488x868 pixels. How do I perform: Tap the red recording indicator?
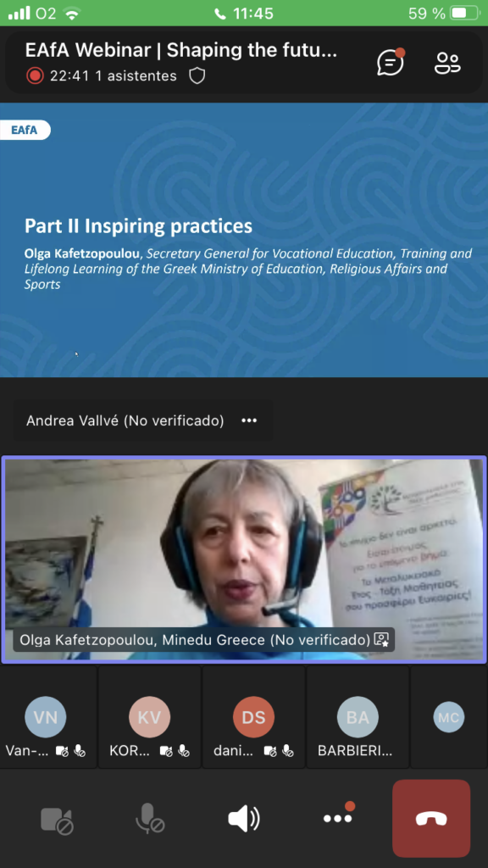34,75
